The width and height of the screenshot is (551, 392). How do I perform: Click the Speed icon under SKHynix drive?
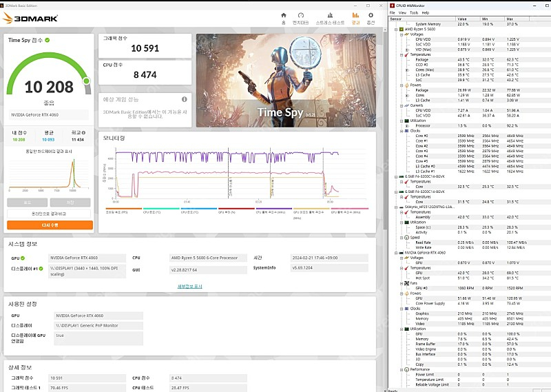(x=406, y=238)
